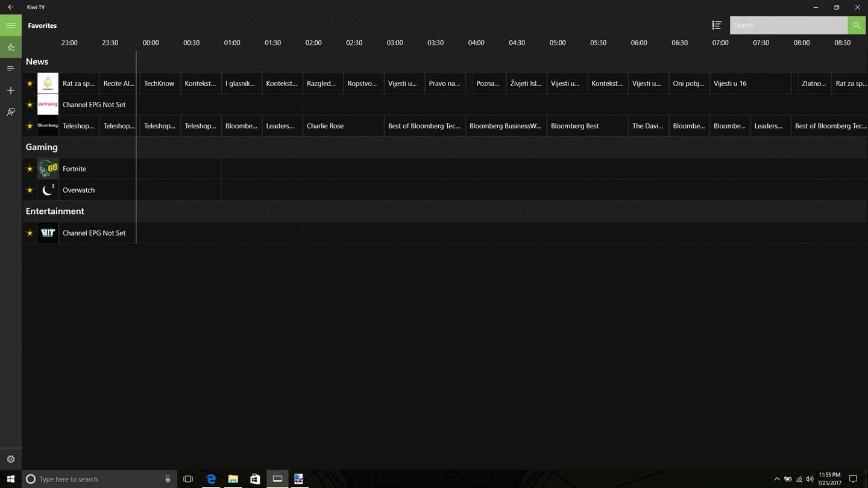Image resolution: width=868 pixels, height=488 pixels.
Task: Toggle favorite star on Arirang row
Action: pos(30,105)
